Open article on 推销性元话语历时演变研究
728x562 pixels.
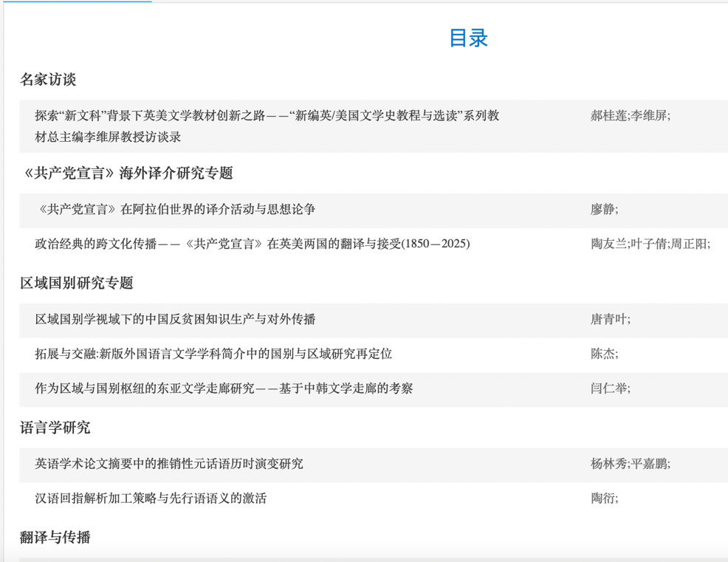[168, 464]
